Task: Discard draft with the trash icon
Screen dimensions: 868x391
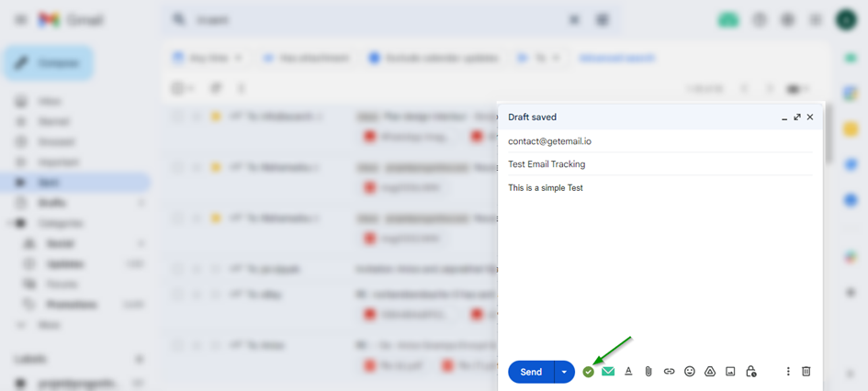Action: coord(806,372)
